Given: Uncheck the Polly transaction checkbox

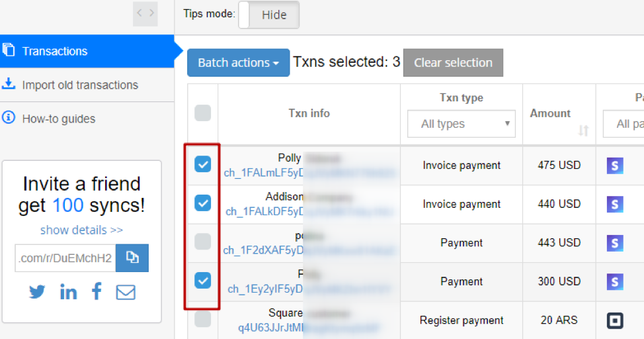Looking at the screenshot, I should (x=202, y=165).
